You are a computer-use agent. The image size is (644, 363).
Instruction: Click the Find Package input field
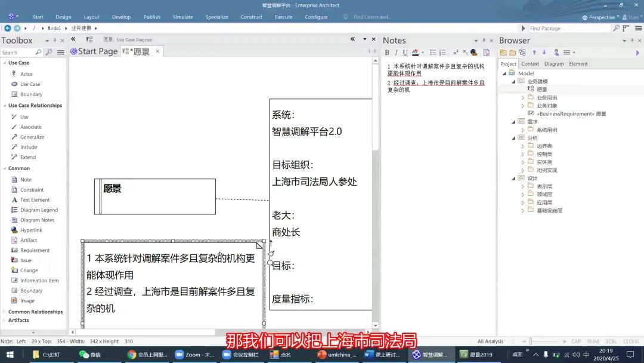[569, 29]
